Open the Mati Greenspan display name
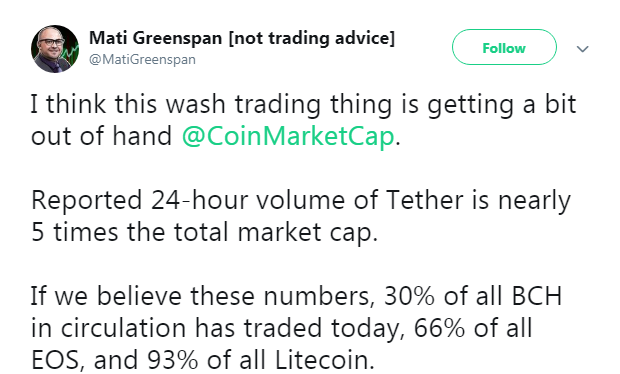 point(155,38)
